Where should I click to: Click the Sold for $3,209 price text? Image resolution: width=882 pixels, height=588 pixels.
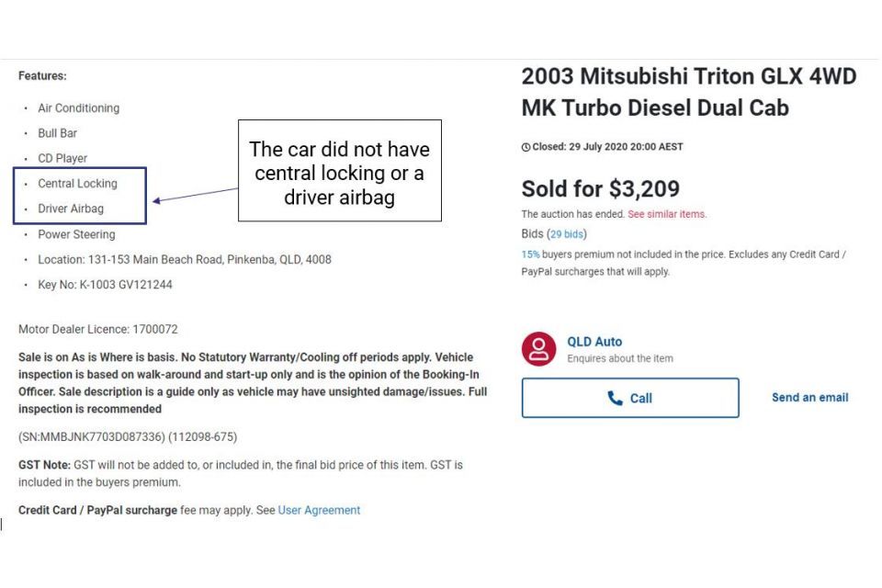click(600, 189)
